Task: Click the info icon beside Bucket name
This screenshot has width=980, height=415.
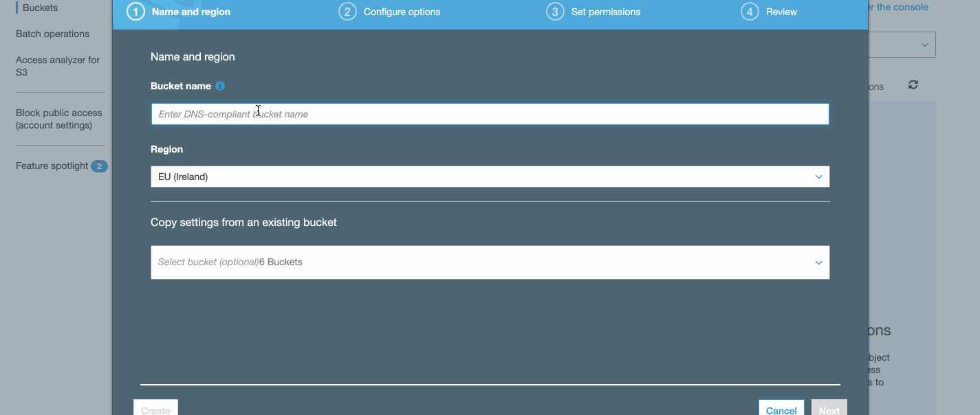Action: pyautogui.click(x=219, y=85)
